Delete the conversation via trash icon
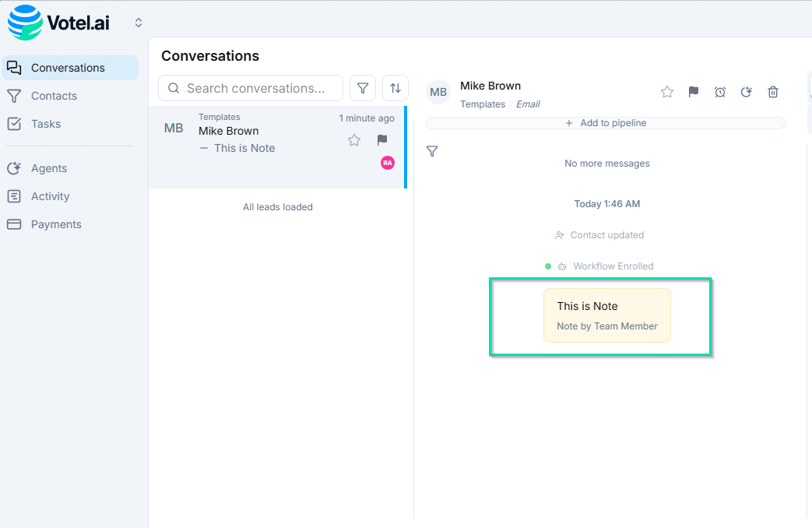Image resolution: width=812 pixels, height=528 pixels. tap(772, 92)
